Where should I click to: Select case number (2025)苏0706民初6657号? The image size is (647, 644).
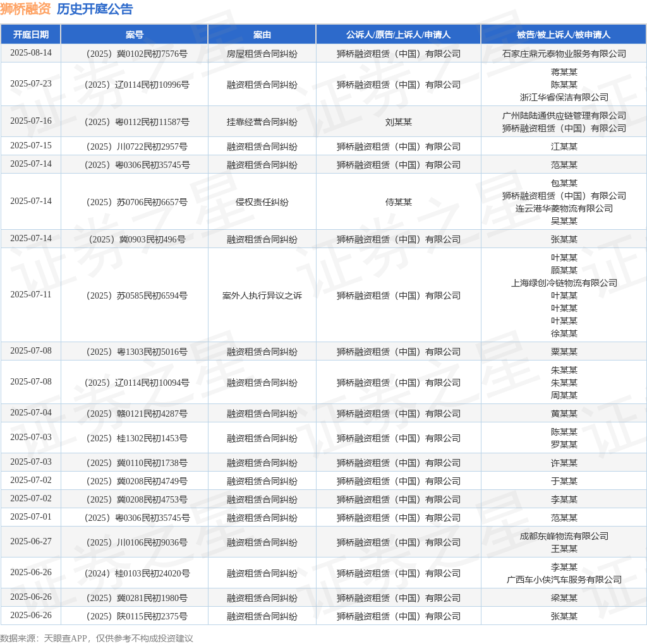135,202
